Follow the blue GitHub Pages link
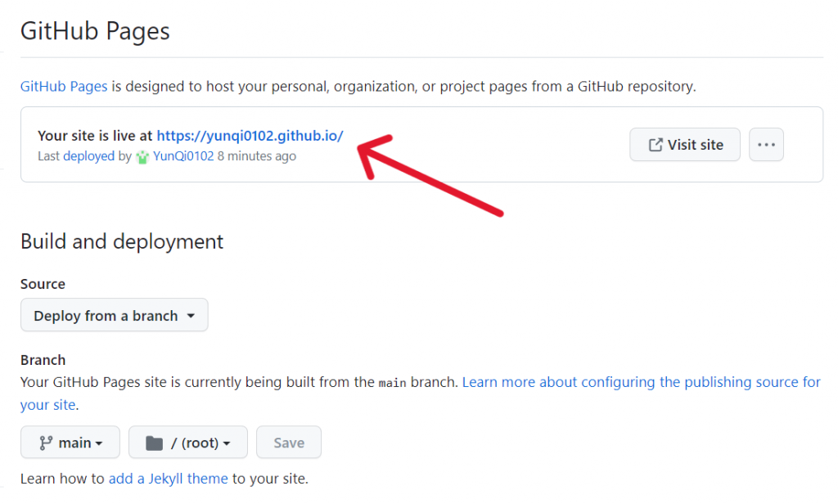 64,86
